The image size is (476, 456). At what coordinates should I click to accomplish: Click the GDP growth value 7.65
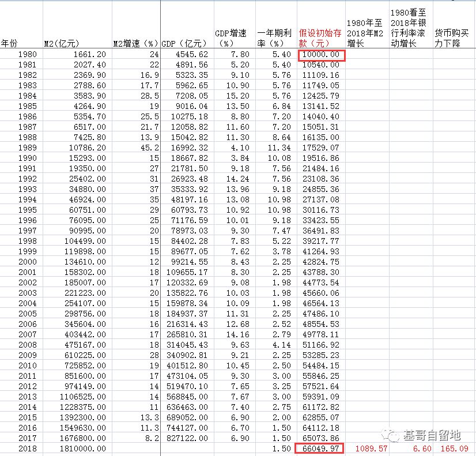[240, 386]
